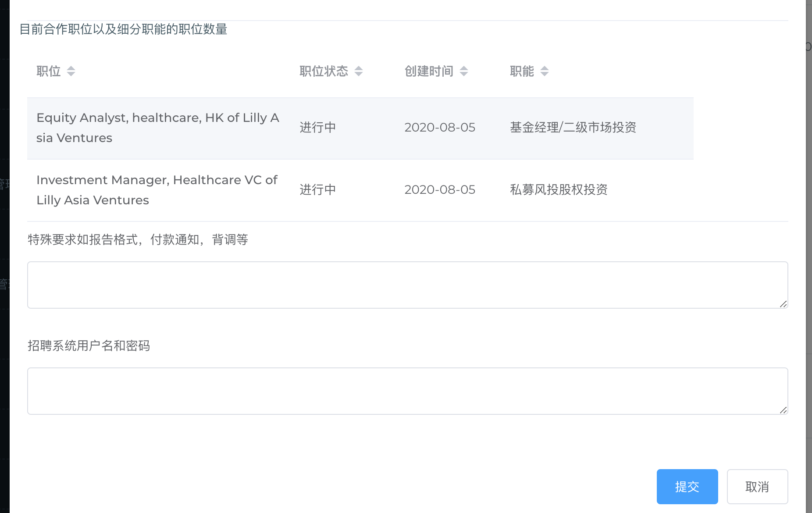The height and width of the screenshot is (513, 812).
Task: Sort table by 创建时间 column header
Action: pos(429,71)
